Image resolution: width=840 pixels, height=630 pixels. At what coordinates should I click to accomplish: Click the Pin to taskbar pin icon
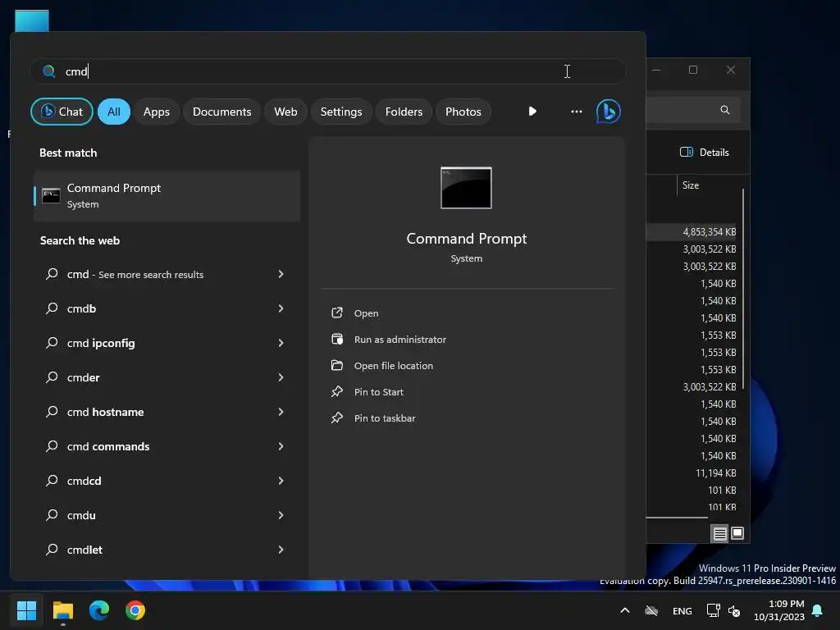[337, 418]
